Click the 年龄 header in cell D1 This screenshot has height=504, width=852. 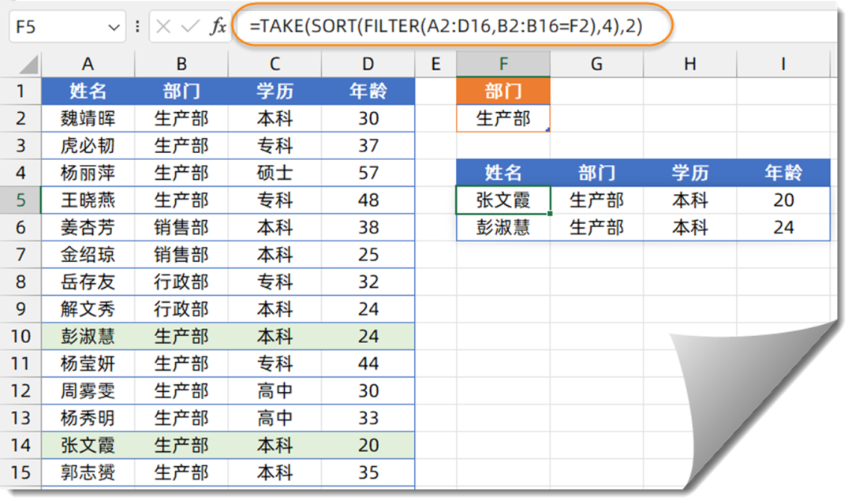pos(368,91)
